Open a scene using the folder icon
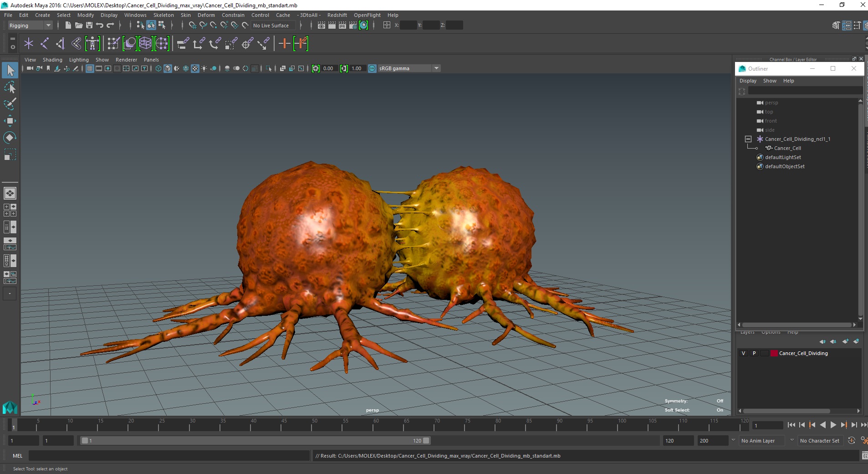The image size is (868, 474). (79, 26)
